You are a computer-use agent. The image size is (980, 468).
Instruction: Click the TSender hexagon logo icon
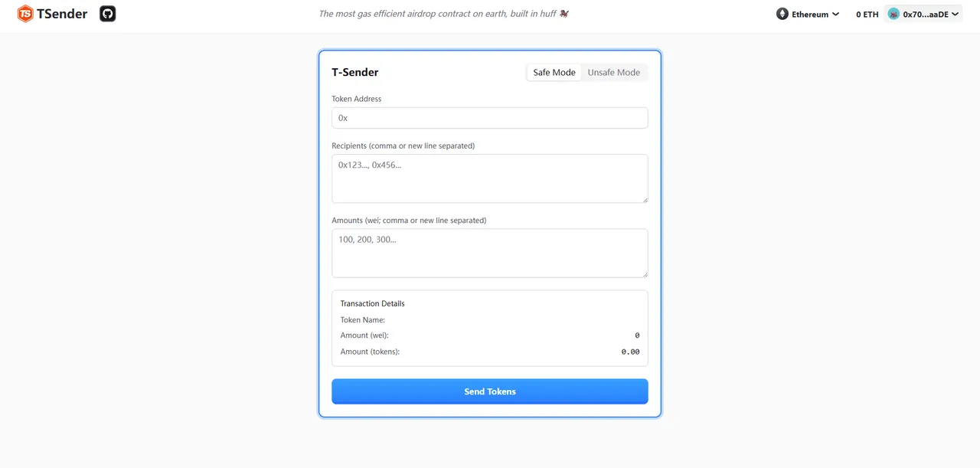(24, 13)
